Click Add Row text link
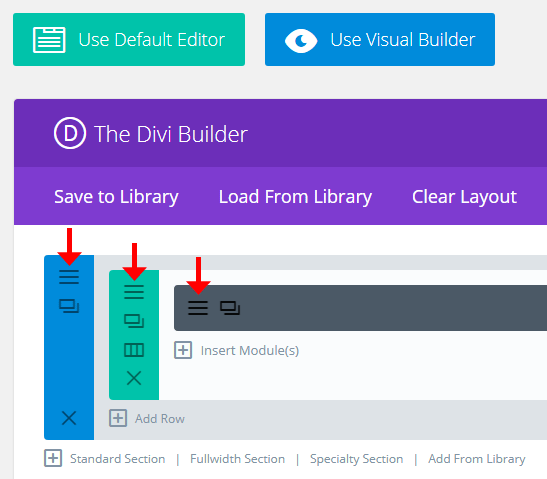547x479 pixels. (x=160, y=419)
